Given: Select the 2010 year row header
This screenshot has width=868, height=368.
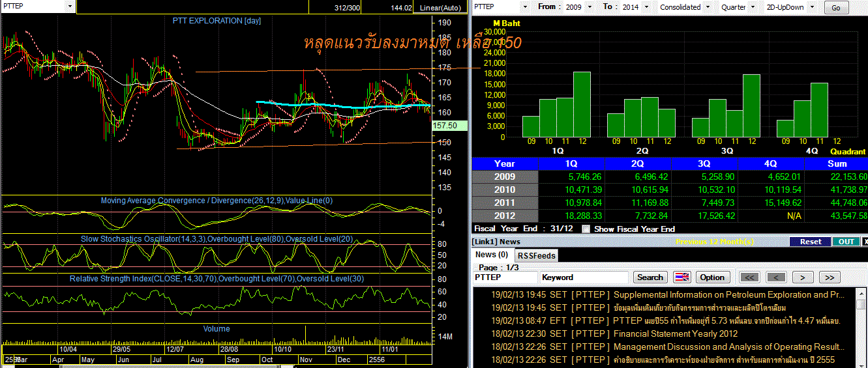Looking at the screenshot, I should pos(505,190).
